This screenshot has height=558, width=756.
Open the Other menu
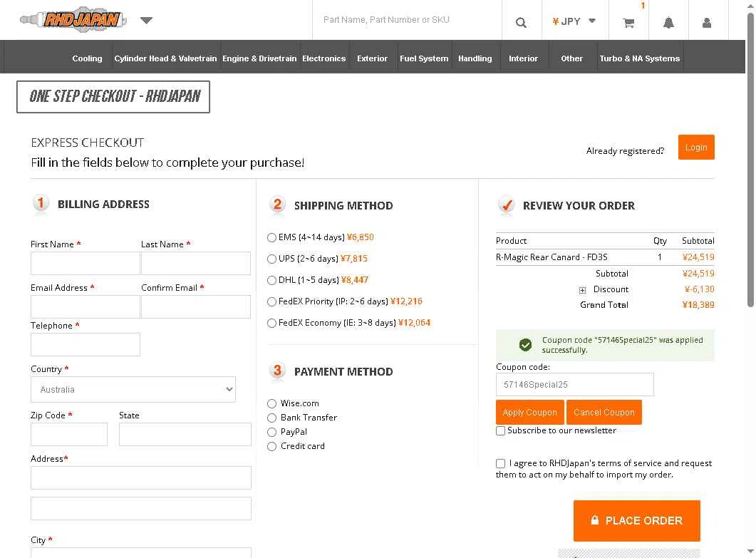click(x=572, y=58)
